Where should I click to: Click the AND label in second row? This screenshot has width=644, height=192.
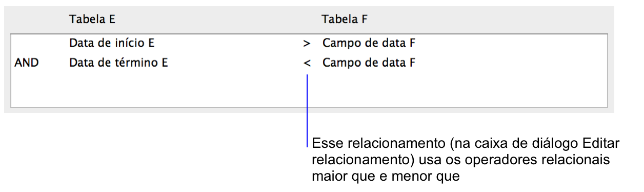point(27,63)
